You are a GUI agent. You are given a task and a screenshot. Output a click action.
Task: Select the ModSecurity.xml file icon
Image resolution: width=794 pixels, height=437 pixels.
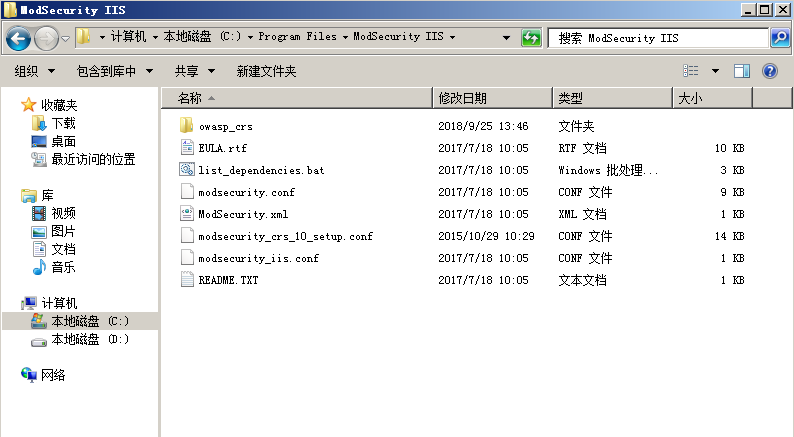(x=187, y=214)
